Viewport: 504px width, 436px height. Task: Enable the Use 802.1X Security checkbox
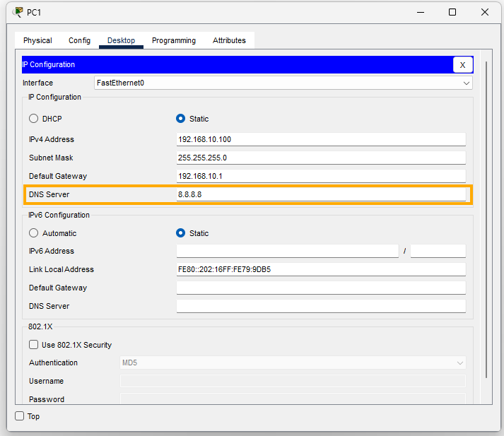pyautogui.click(x=33, y=345)
